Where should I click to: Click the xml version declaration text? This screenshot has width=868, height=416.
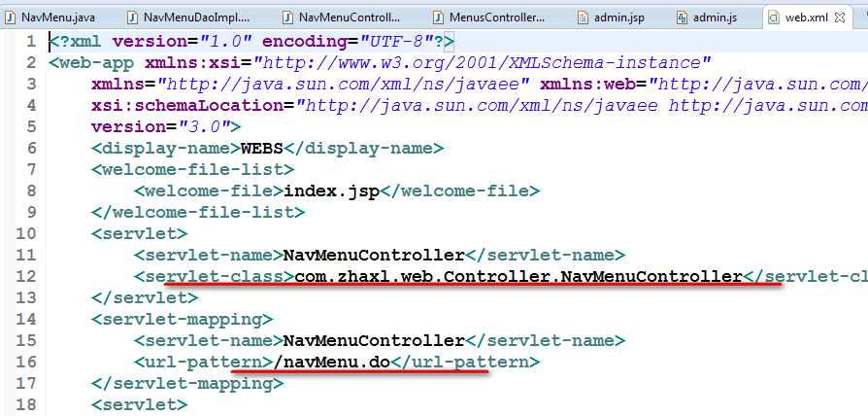(251, 42)
